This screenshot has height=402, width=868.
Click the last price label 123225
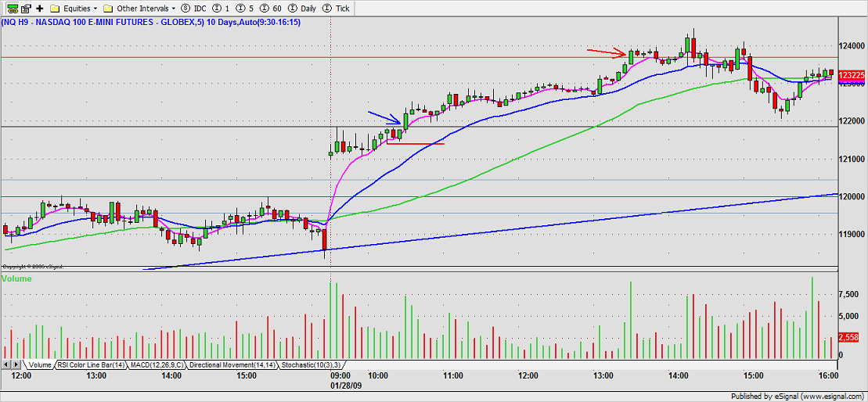[x=852, y=75]
